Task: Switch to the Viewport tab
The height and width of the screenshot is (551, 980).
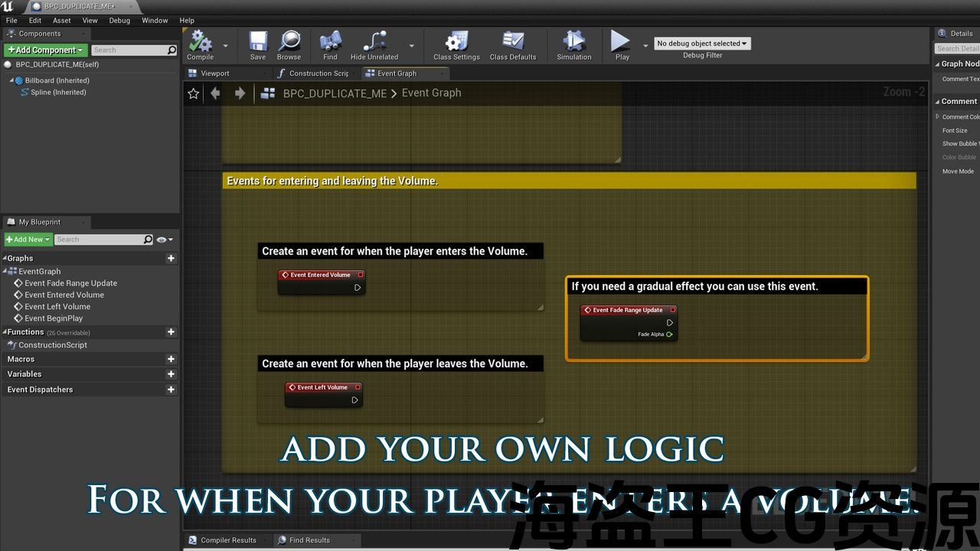Action: coord(215,73)
